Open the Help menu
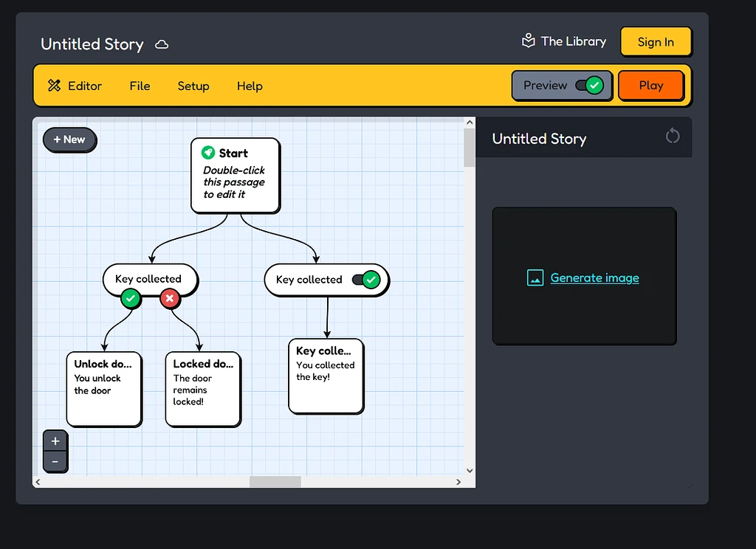The width and height of the screenshot is (756, 549). 250,86
